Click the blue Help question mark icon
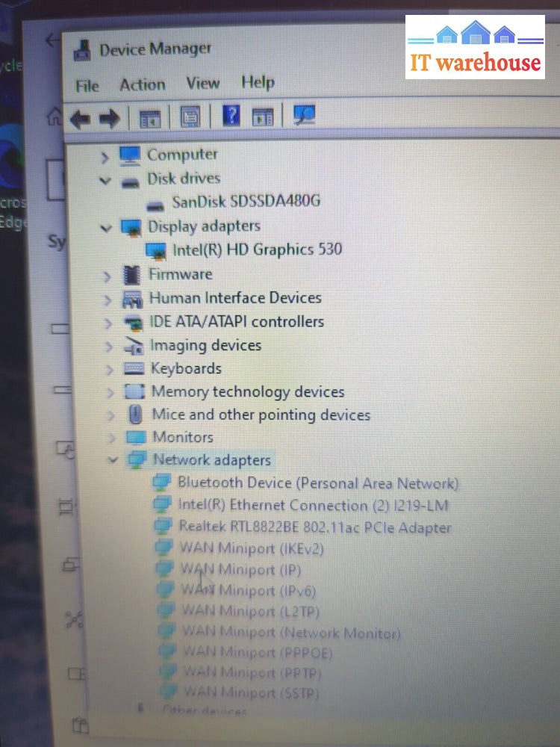This screenshot has height=747, width=560. 231,116
